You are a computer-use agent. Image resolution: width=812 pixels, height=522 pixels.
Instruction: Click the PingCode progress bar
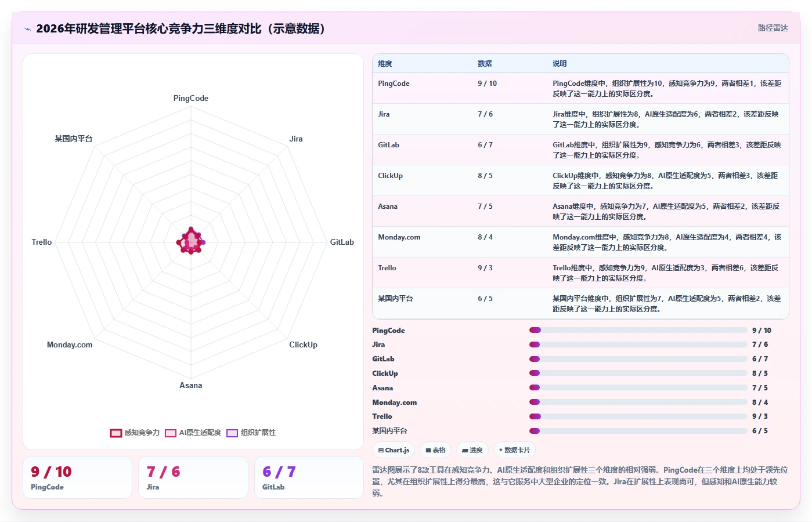coord(638,330)
